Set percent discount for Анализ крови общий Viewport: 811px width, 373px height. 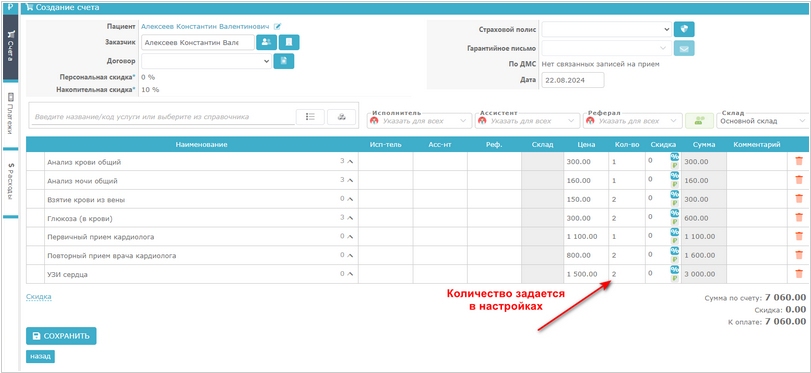(x=674, y=157)
